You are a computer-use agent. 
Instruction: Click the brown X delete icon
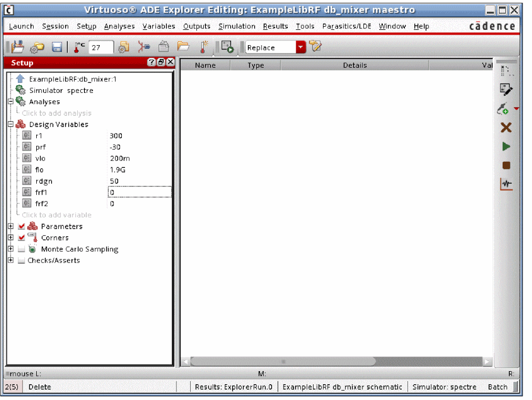506,128
